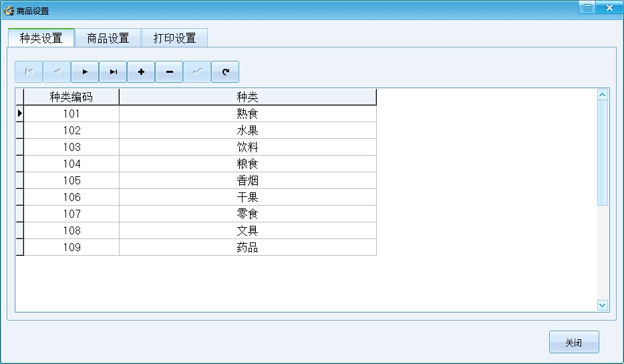
Task: Go to first record navigator button
Action: click(x=29, y=71)
